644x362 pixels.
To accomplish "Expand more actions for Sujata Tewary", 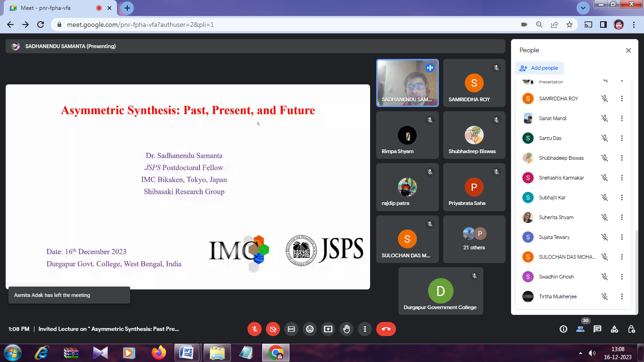I will click(622, 237).
